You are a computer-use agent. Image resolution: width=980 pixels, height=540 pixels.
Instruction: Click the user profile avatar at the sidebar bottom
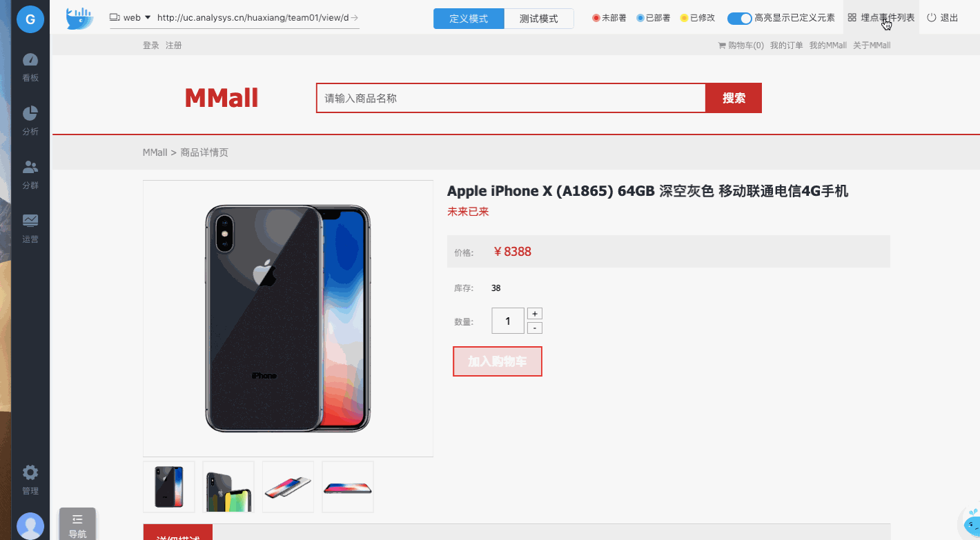(30, 526)
